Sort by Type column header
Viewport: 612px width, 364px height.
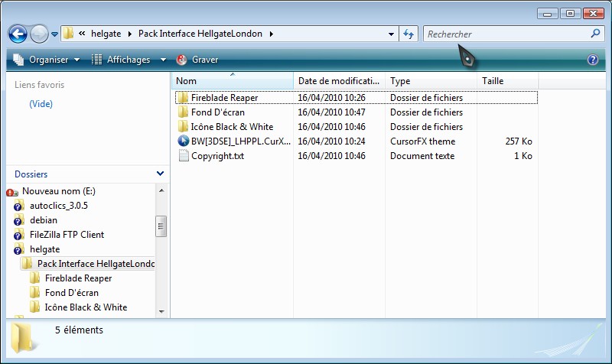[x=431, y=81]
